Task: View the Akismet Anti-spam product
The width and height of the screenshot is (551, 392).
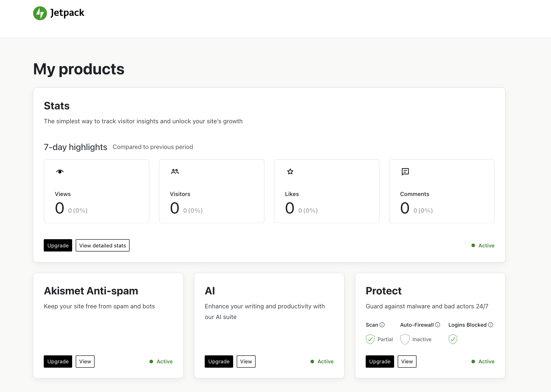Action: tap(85, 361)
